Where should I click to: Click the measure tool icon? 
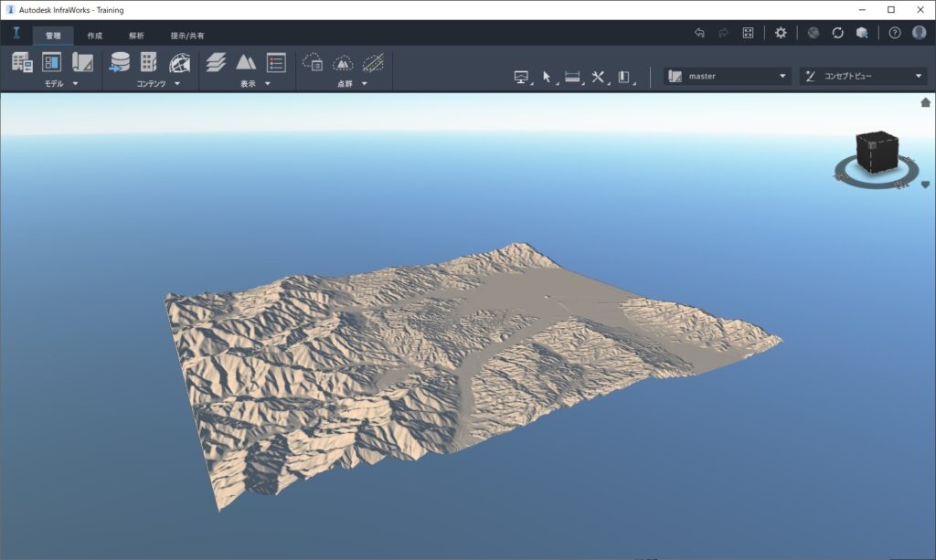pyautogui.click(x=573, y=76)
